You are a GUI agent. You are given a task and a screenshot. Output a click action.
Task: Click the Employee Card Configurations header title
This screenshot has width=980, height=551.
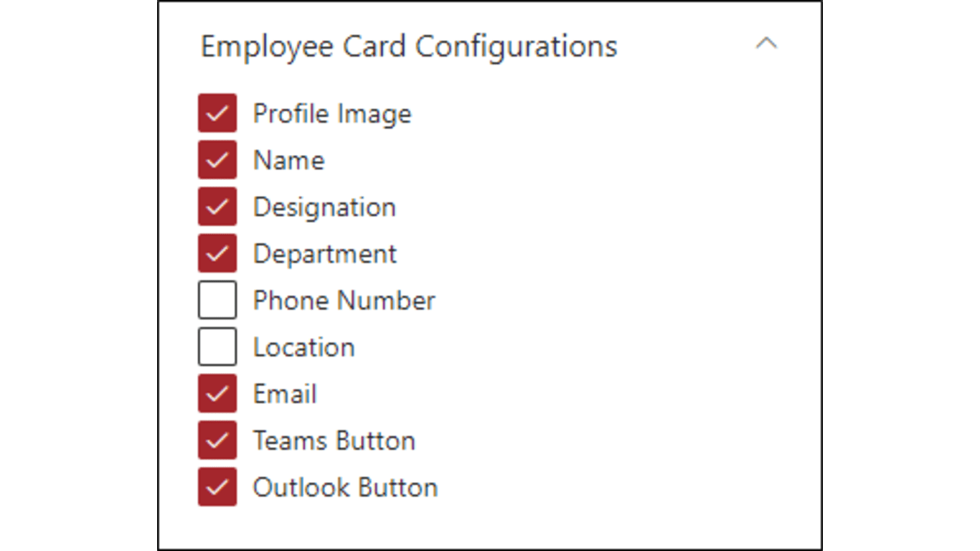pos(408,47)
